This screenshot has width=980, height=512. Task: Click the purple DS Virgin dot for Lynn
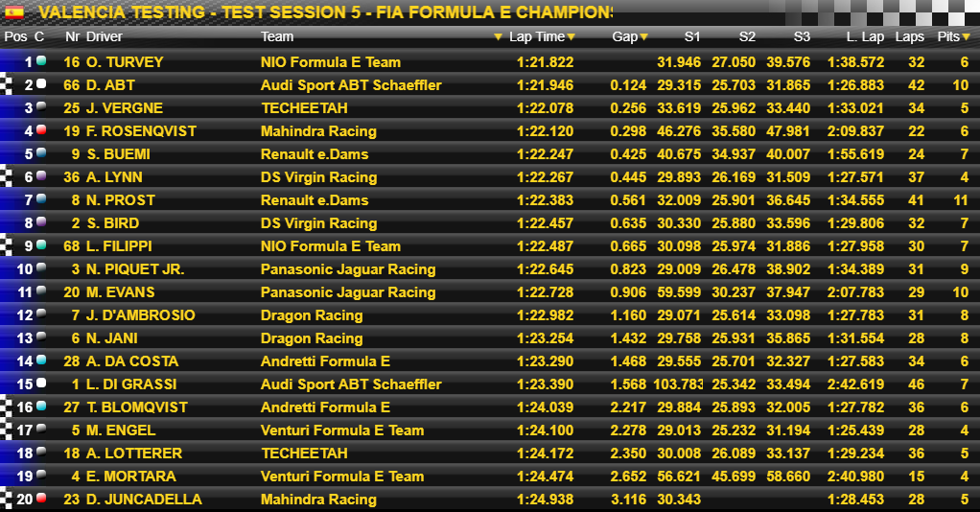[41, 175]
